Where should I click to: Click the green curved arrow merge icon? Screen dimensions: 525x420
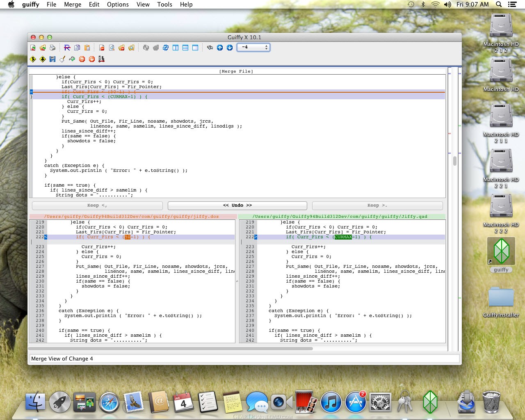coord(72,59)
